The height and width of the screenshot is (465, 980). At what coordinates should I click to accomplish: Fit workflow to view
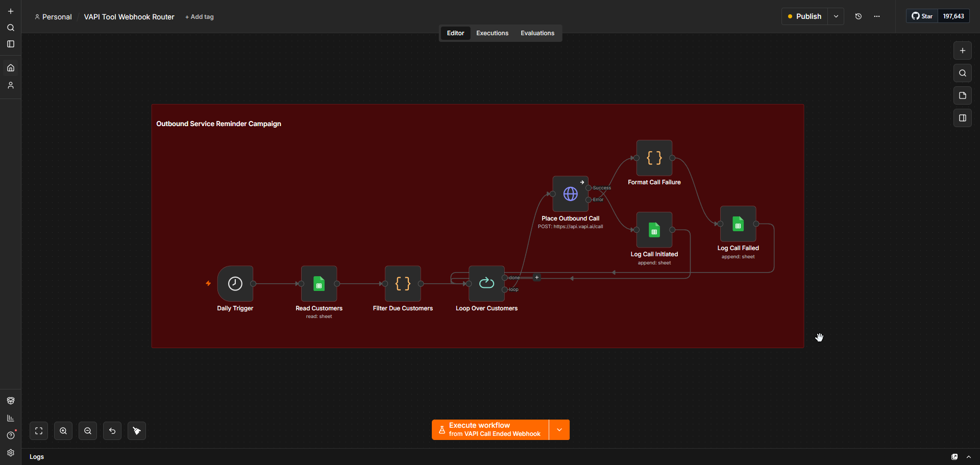click(39, 431)
